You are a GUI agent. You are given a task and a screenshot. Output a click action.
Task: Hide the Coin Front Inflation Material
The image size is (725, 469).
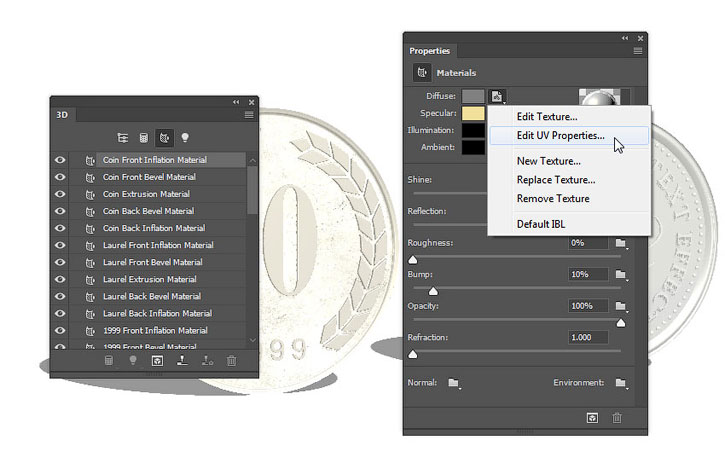click(60, 160)
